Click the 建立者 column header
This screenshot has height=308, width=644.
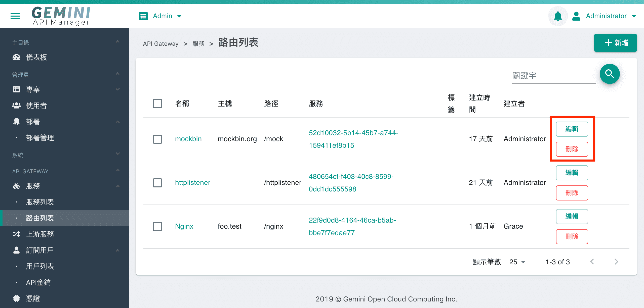point(514,104)
